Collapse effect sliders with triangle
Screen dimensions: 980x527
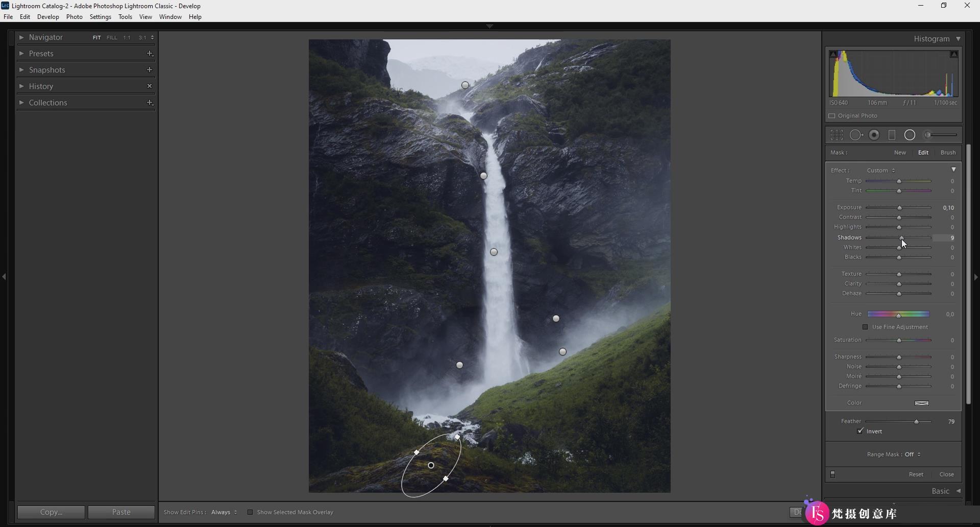click(x=953, y=170)
